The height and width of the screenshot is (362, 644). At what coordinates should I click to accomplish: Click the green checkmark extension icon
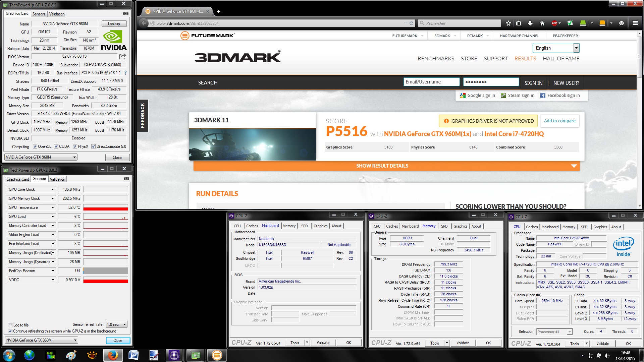[570, 23]
